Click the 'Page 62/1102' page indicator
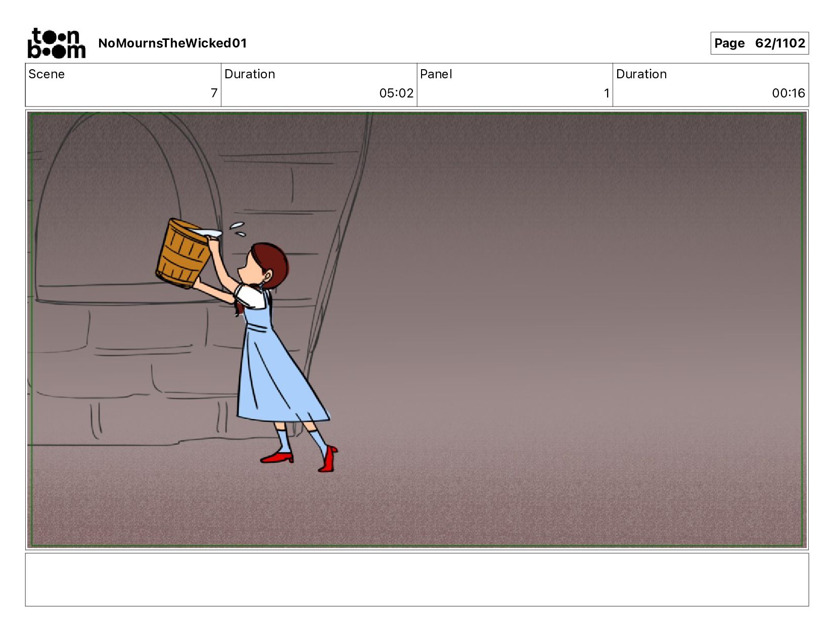Image resolution: width=834 pixels, height=644 pixels. [x=759, y=43]
